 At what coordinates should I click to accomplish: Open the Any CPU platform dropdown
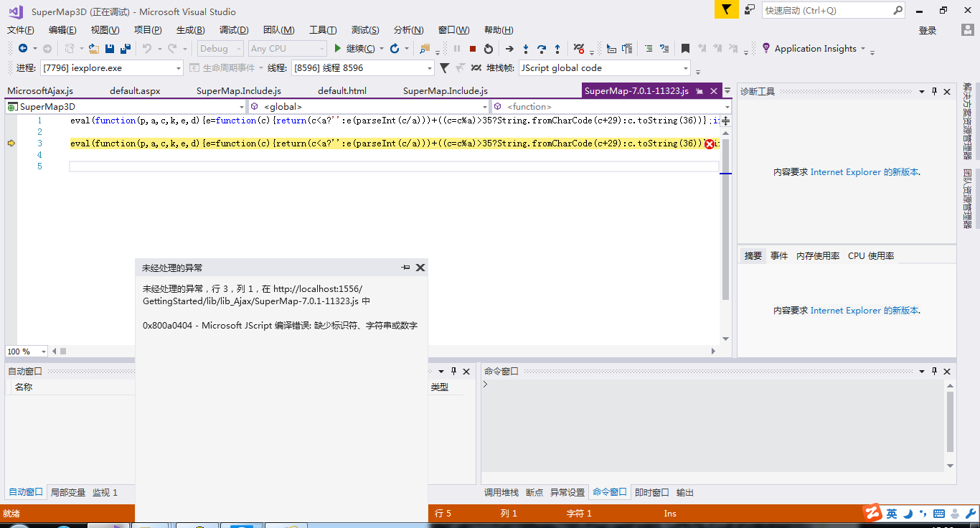(287, 49)
